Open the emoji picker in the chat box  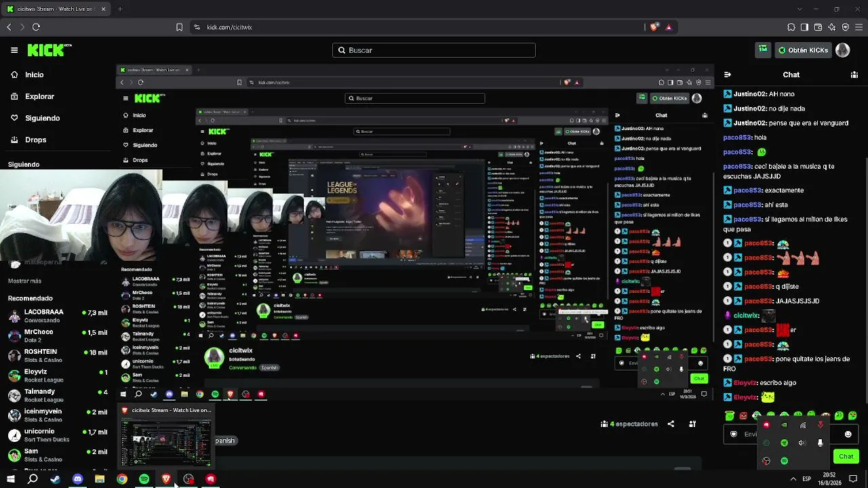pos(848,434)
